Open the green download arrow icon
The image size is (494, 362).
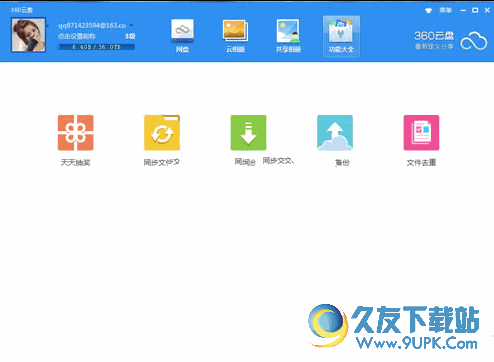[x=248, y=133]
